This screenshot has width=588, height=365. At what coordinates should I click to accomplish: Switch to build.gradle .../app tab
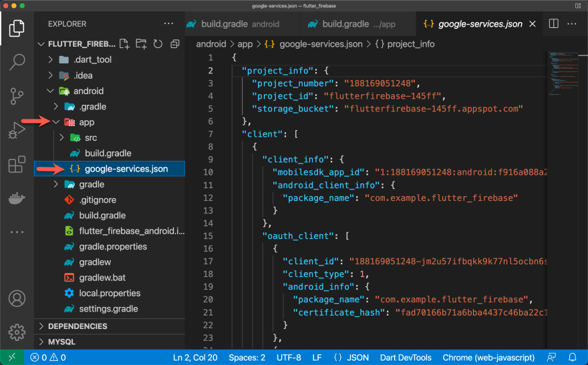tap(358, 24)
